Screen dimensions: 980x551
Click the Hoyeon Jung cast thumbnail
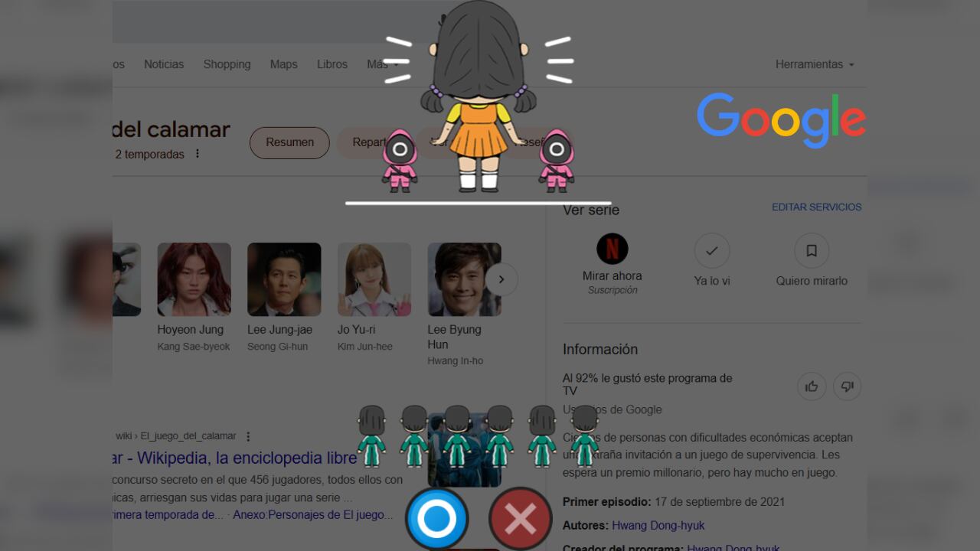(194, 279)
